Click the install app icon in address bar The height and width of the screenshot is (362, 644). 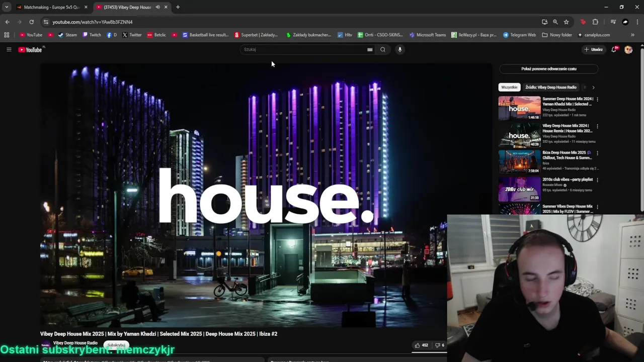coord(544,22)
